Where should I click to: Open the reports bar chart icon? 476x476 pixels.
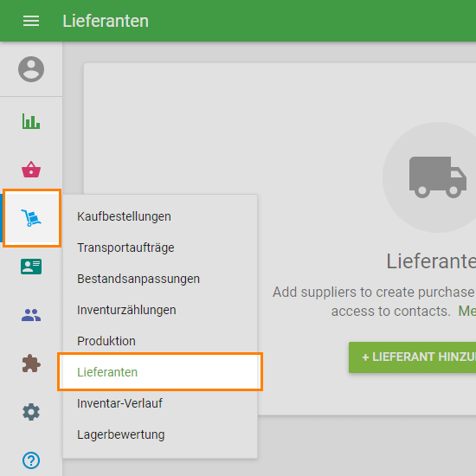[31, 121]
